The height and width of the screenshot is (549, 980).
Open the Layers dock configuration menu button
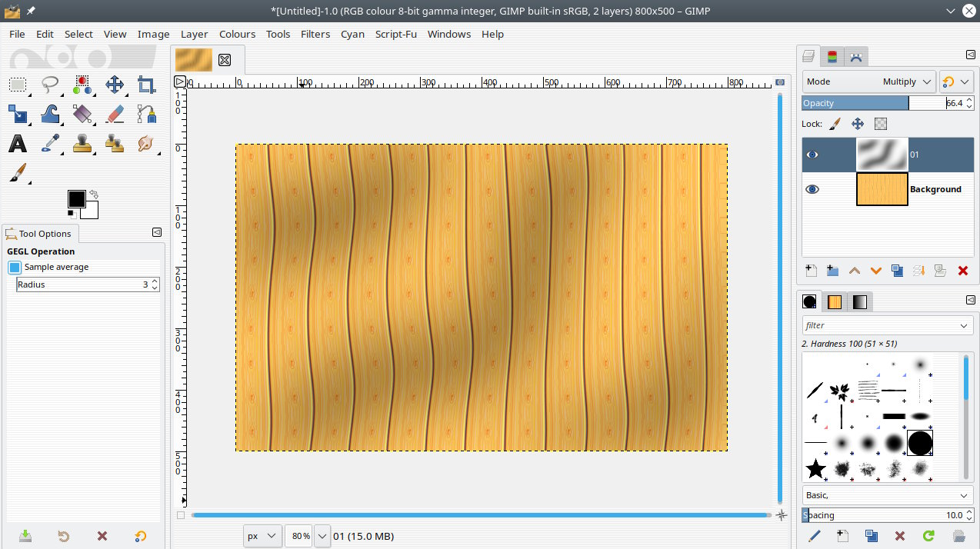click(970, 55)
